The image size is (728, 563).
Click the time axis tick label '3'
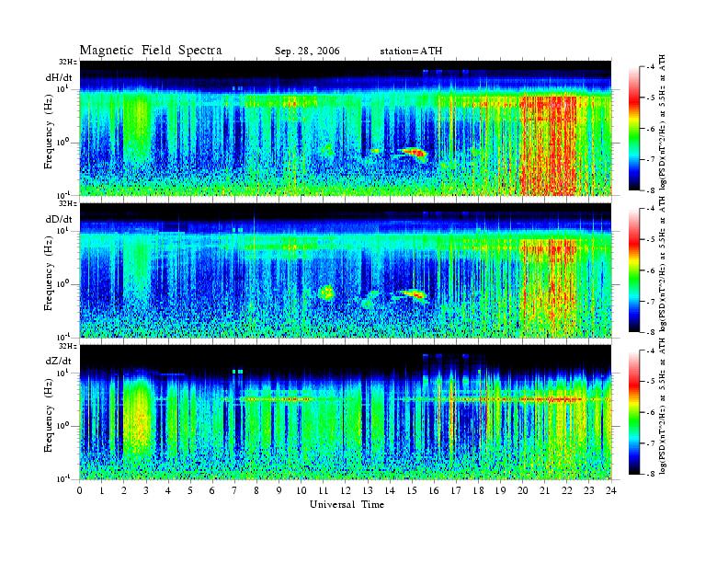tap(146, 491)
